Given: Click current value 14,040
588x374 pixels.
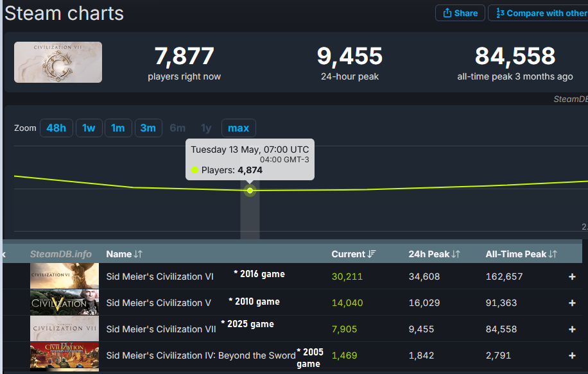Looking at the screenshot, I should click(x=347, y=303).
